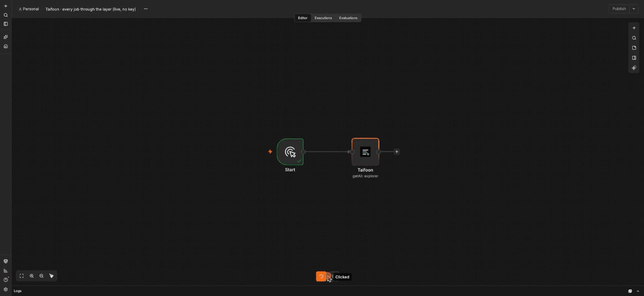Toggle side panel icon in right canvas toolbar

(633, 58)
